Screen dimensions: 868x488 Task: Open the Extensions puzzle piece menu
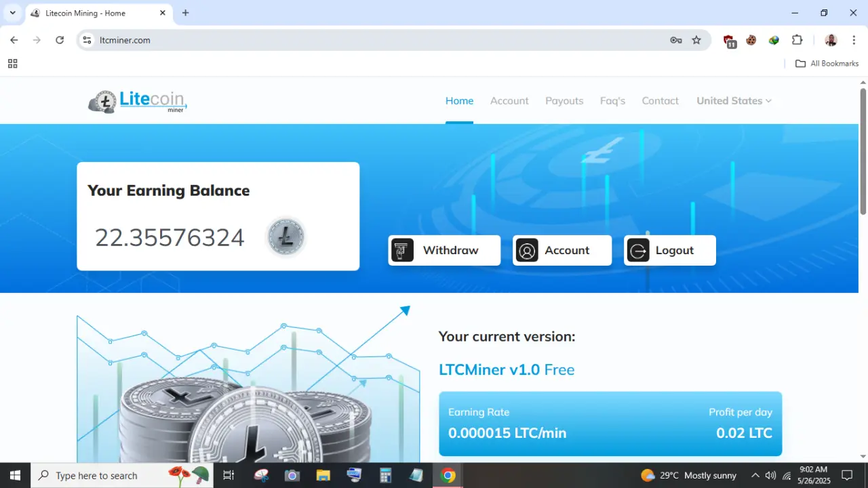(x=797, y=40)
